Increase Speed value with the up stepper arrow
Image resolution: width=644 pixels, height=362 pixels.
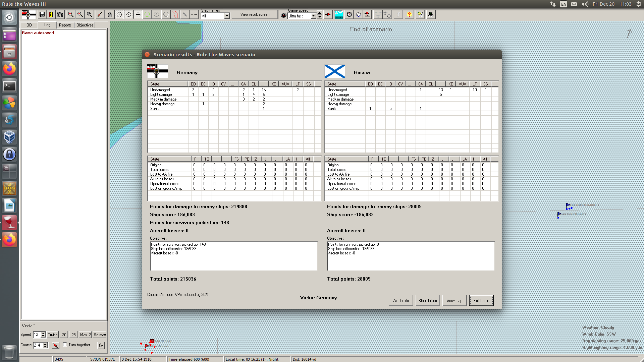click(x=43, y=333)
